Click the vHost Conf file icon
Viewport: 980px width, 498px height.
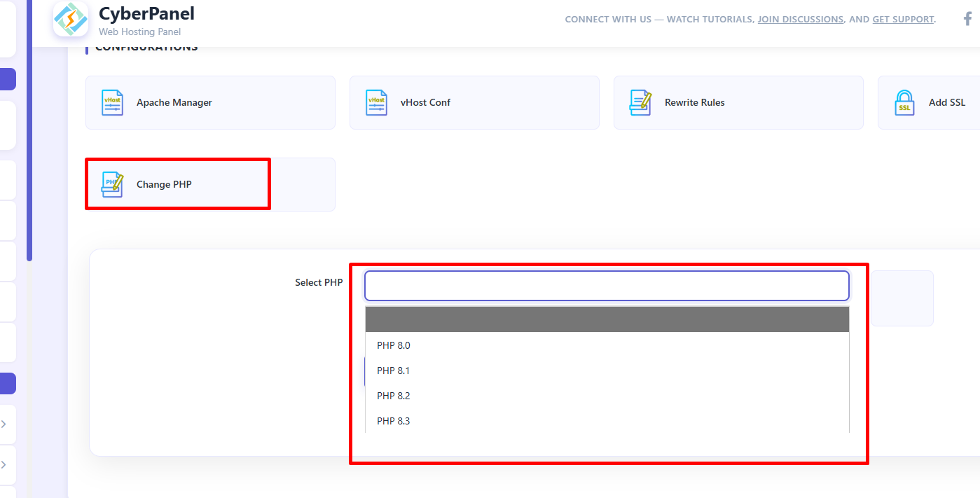376,102
